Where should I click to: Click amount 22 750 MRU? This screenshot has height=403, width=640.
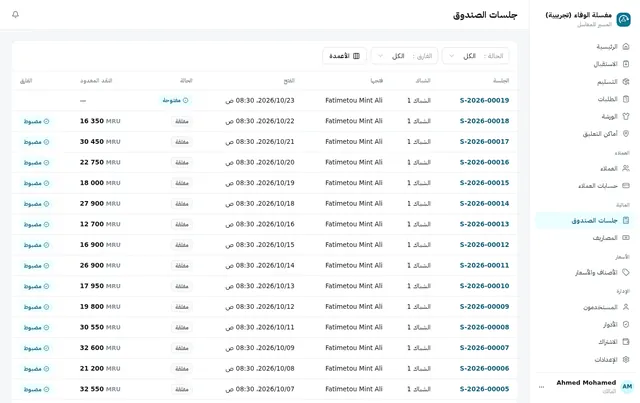point(100,162)
